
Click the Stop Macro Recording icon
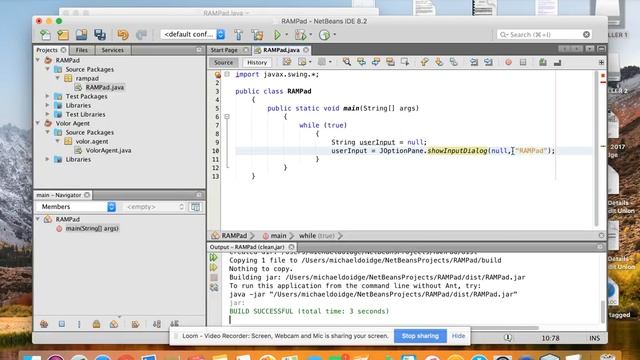coord(523,62)
